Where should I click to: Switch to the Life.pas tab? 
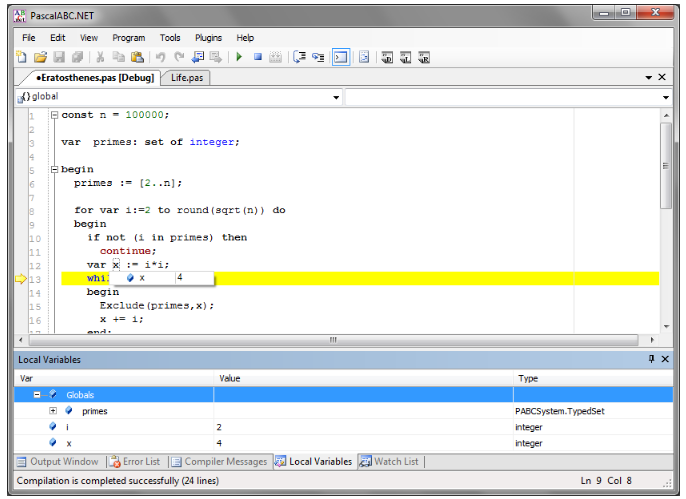click(x=185, y=77)
